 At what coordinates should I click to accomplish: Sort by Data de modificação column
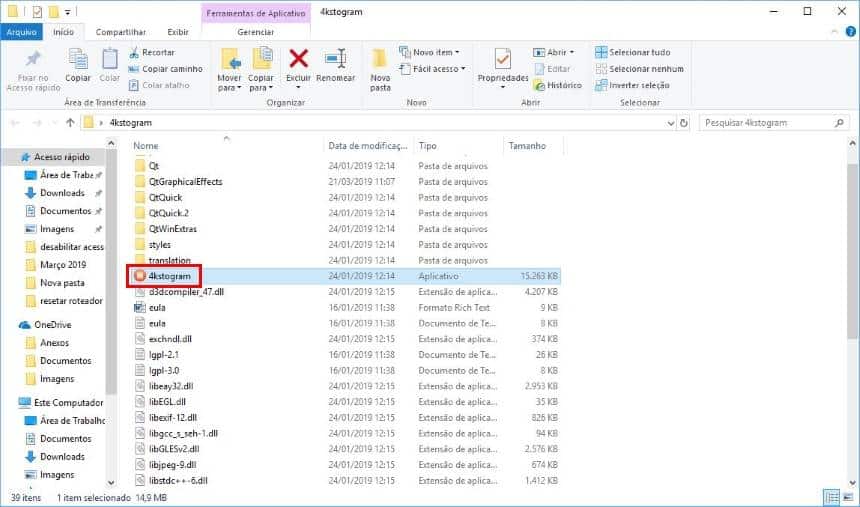[368, 146]
